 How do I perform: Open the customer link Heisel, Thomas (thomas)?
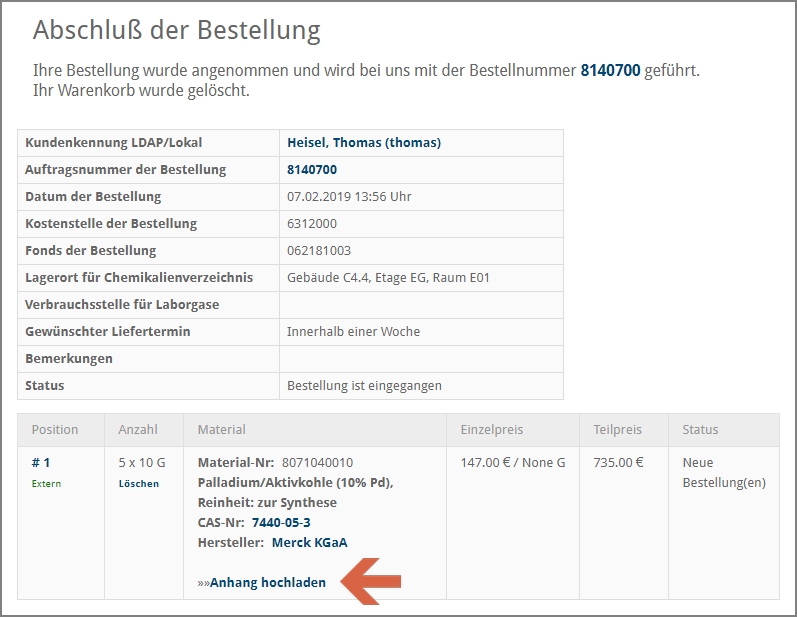coord(364,143)
